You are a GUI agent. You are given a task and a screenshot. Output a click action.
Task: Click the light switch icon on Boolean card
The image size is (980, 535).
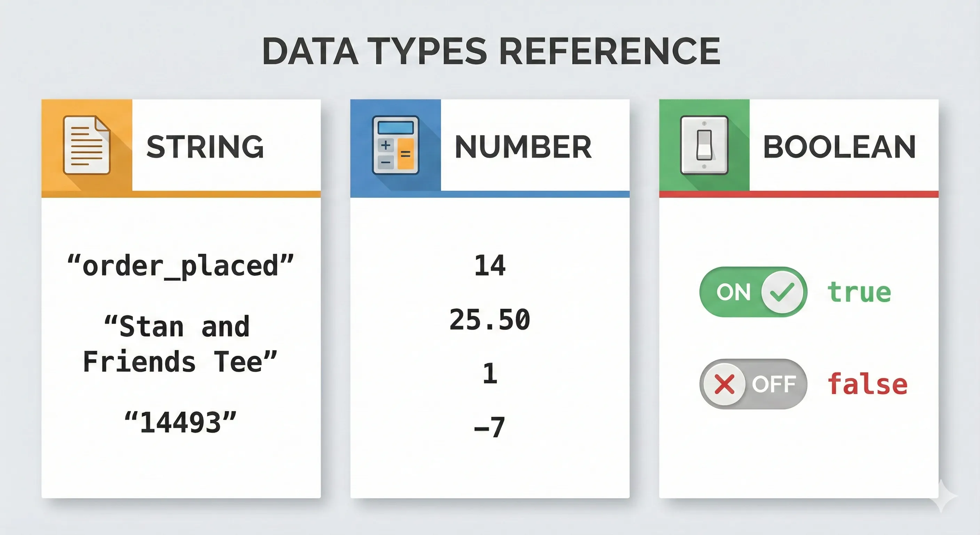(704, 145)
